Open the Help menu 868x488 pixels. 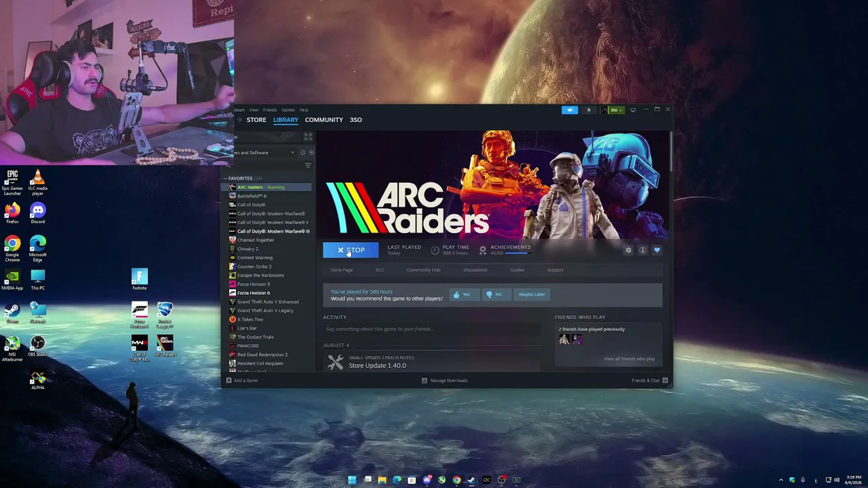[304, 110]
